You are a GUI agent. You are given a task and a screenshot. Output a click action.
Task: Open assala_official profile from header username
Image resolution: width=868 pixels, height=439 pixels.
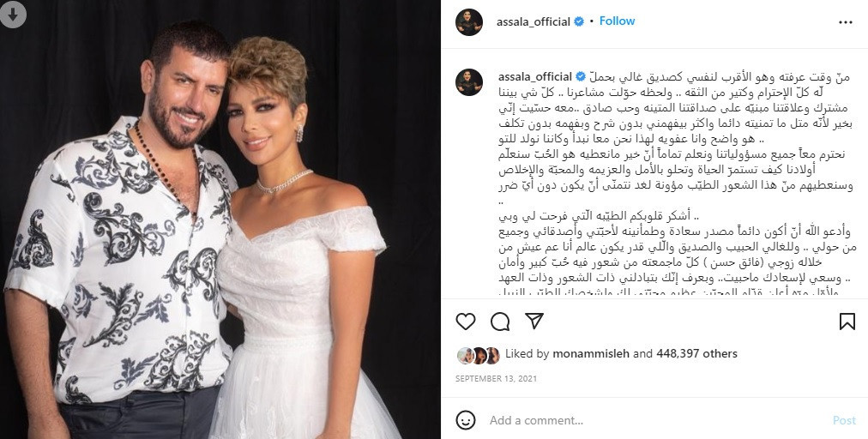(x=533, y=22)
